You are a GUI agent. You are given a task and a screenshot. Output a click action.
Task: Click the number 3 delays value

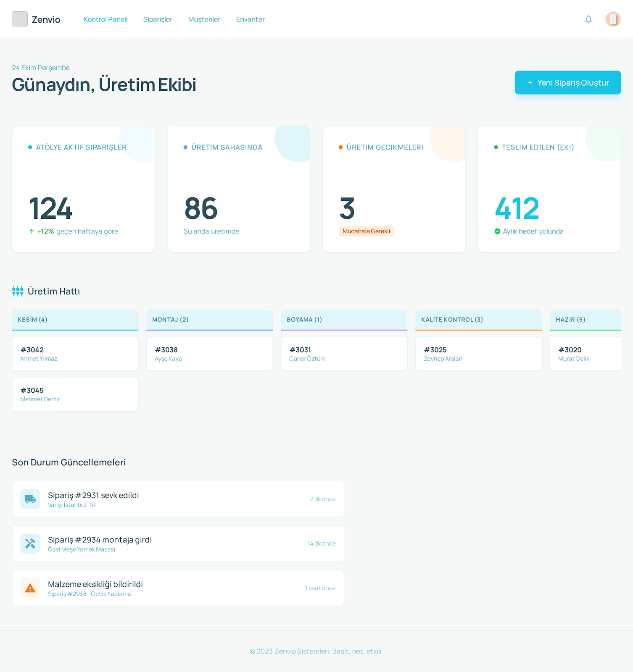pos(347,209)
